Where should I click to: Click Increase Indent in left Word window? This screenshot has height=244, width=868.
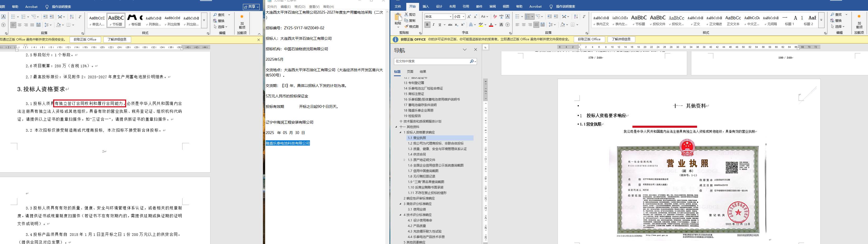click(x=52, y=17)
